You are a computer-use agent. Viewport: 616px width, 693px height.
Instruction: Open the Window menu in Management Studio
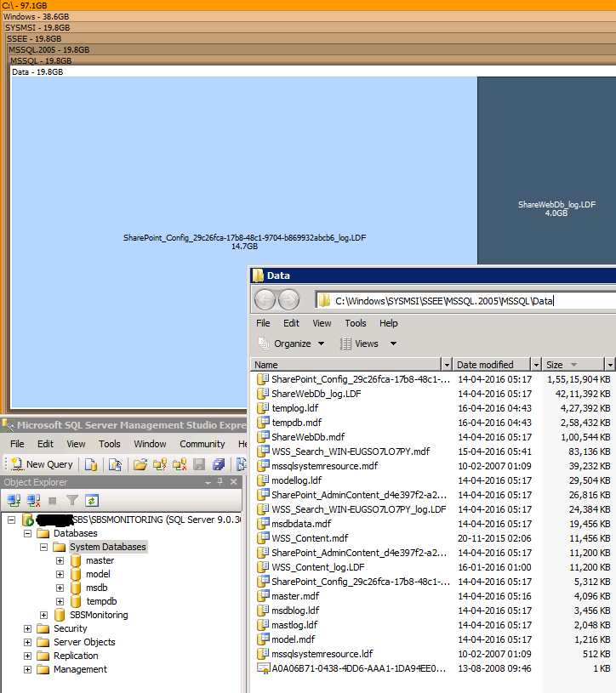point(150,444)
